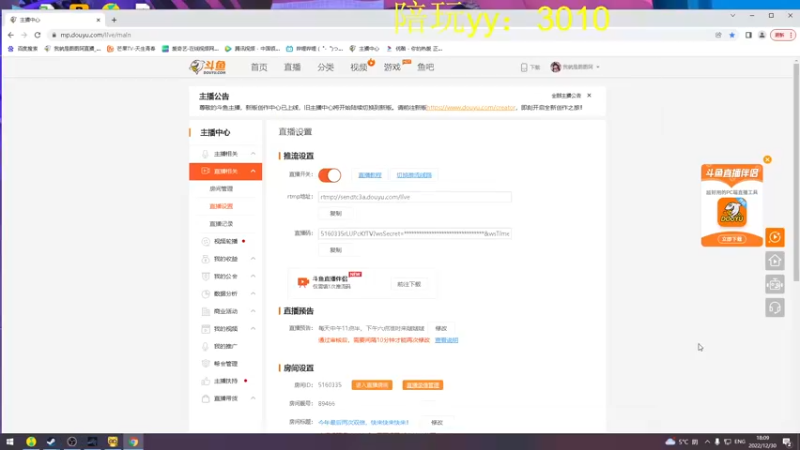Copy the rtmp address with its 复制 button
Screen dimensions: 800x450
[336, 213]
